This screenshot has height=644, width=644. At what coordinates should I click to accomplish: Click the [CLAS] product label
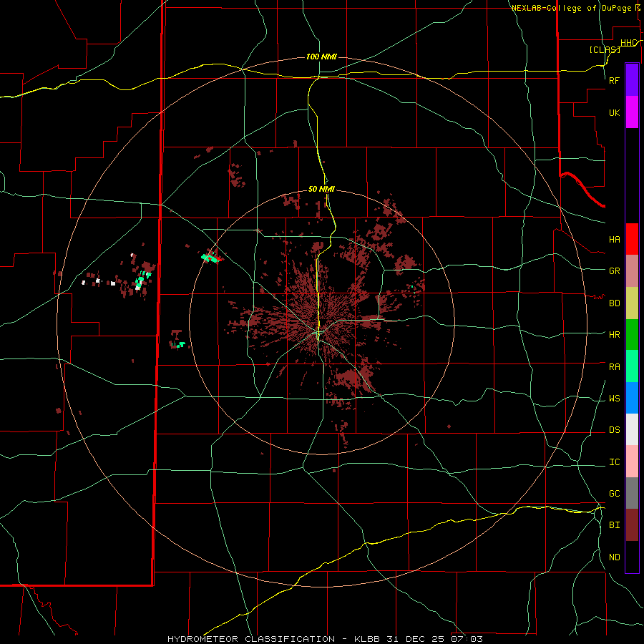pos(605,49)
